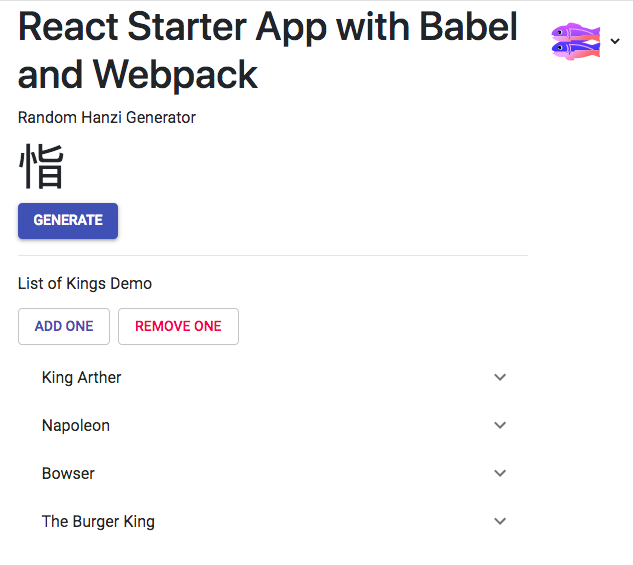Select the Bowser list entry
Viewport: 633px width, 565px height.
pos(68,473)
